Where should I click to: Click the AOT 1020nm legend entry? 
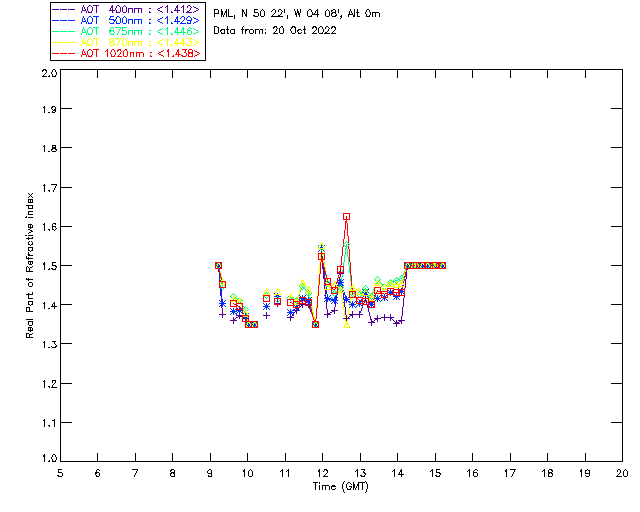(x=126, y=53)
